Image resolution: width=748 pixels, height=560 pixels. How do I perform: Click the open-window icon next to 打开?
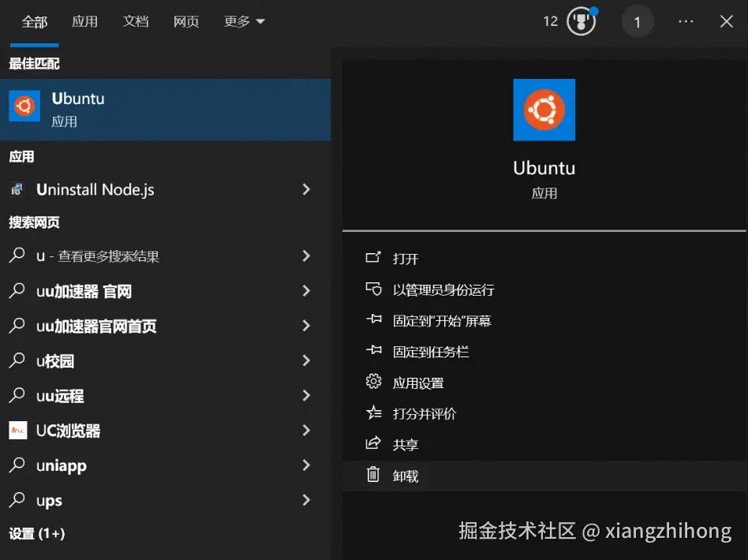(x=373, y=258)
